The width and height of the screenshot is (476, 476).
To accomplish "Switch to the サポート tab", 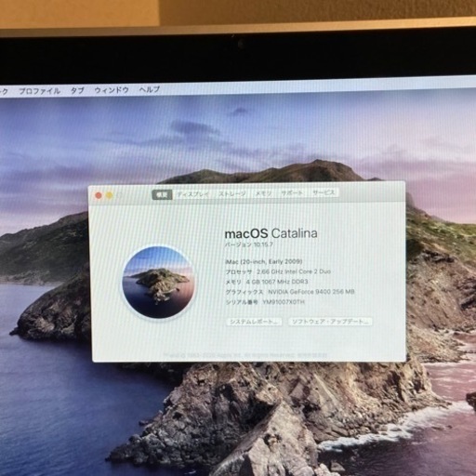I will point(292,193).
